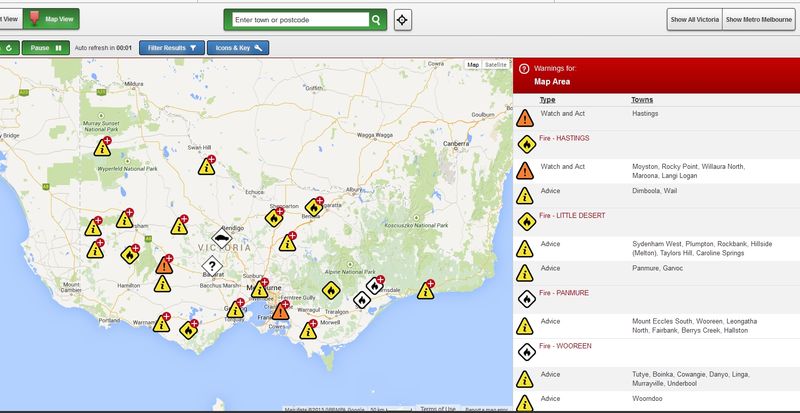Open the Fire - LITTLE DESERT link
Image resolution: width=800 pixels, height=413 pixels.
(572, 215)
